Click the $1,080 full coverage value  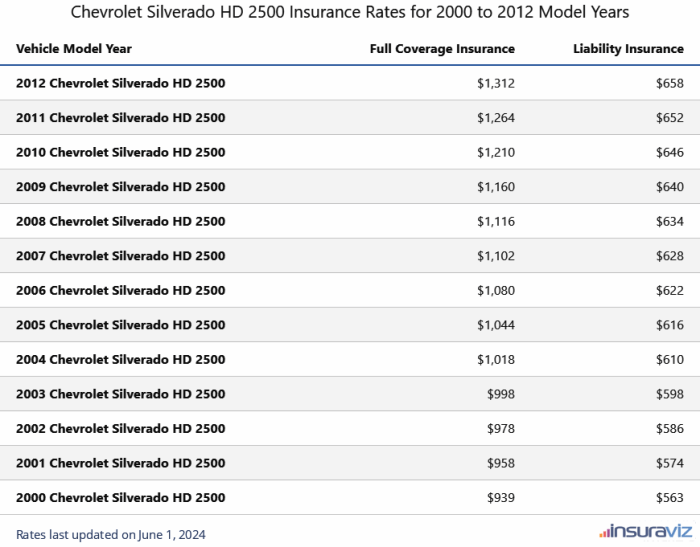tap(496, 290)
